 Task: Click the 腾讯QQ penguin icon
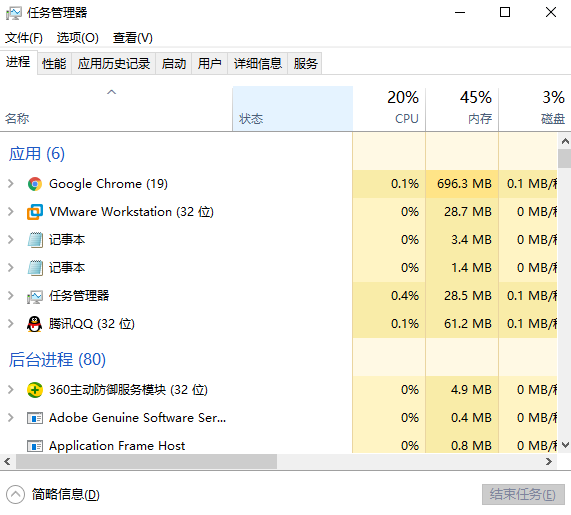35,324
